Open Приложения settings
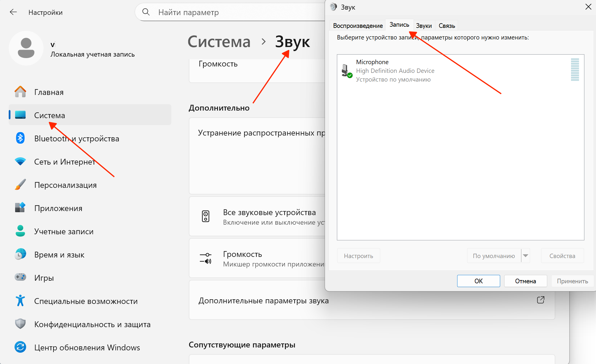 90,208
